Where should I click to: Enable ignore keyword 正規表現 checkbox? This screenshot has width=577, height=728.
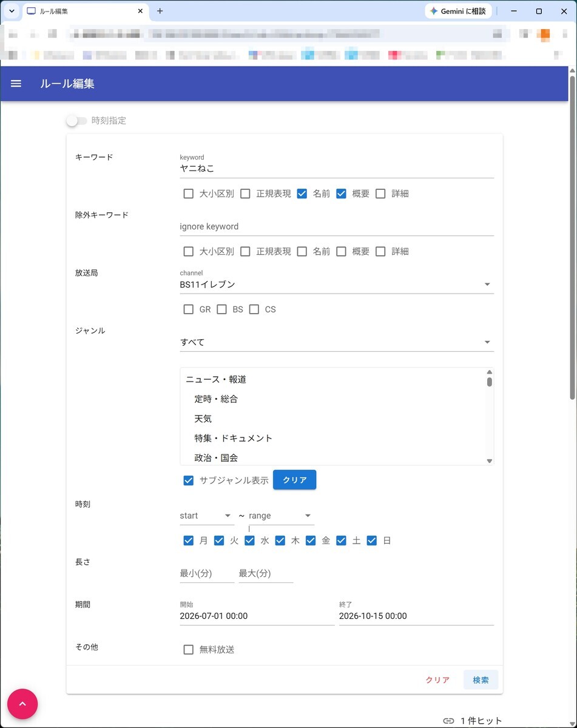pyautogui.click(x=245, y=251)
